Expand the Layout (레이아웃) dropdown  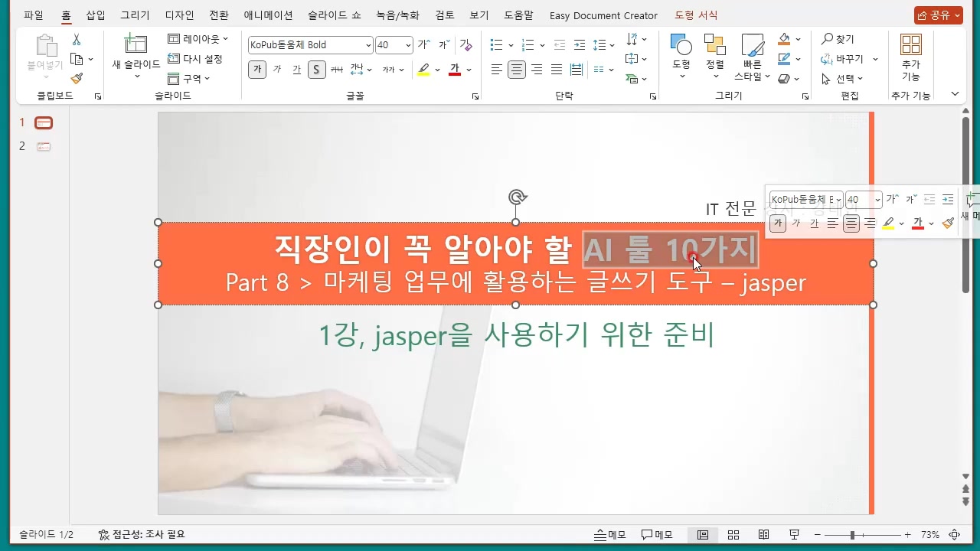point(198,38)
